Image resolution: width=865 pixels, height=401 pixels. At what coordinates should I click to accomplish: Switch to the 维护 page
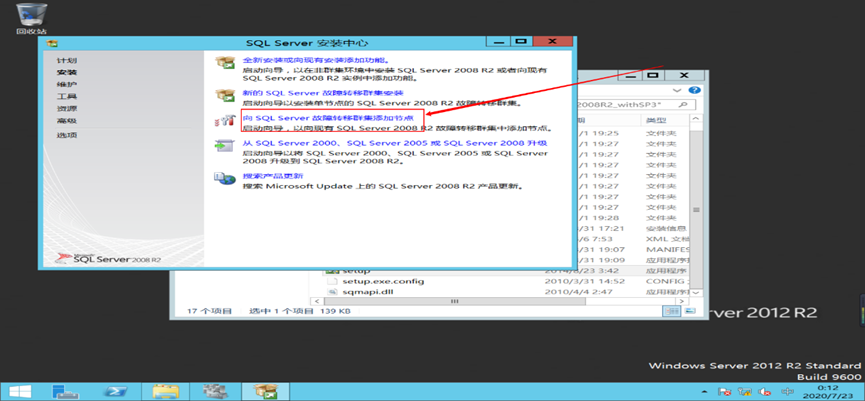67,84
